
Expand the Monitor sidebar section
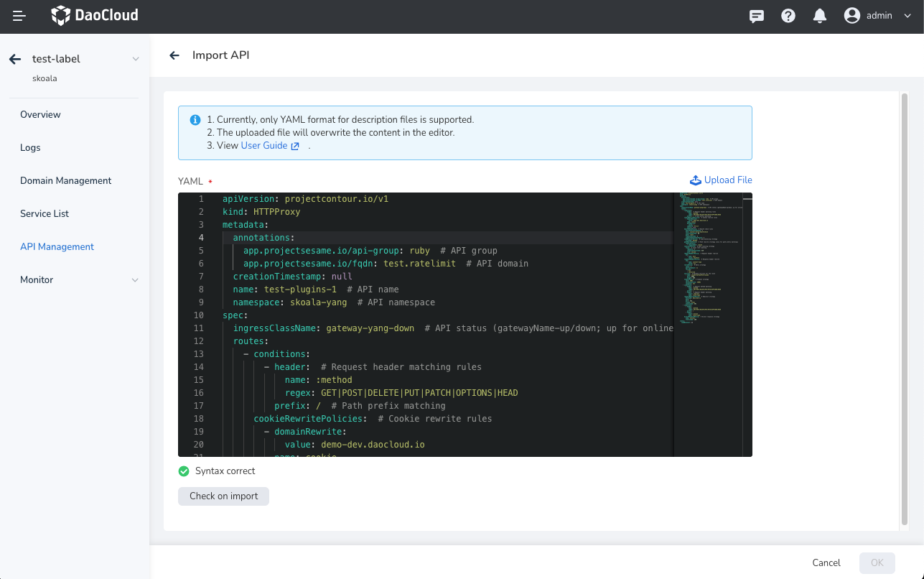[x=135, y=279]
